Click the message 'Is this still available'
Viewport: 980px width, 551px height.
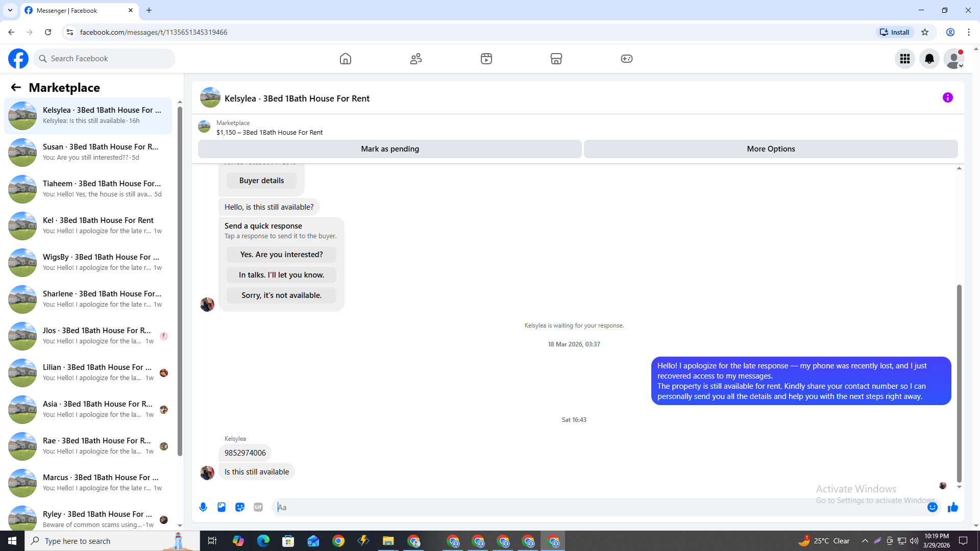(x=257, y=472)
